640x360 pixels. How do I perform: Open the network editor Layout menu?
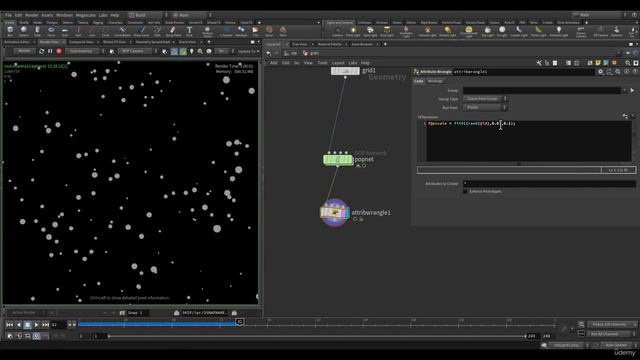pos(338,63)
